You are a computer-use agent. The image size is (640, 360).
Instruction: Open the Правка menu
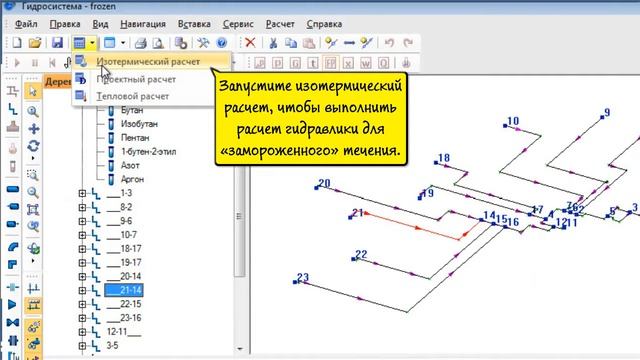[x=65, y=24]
